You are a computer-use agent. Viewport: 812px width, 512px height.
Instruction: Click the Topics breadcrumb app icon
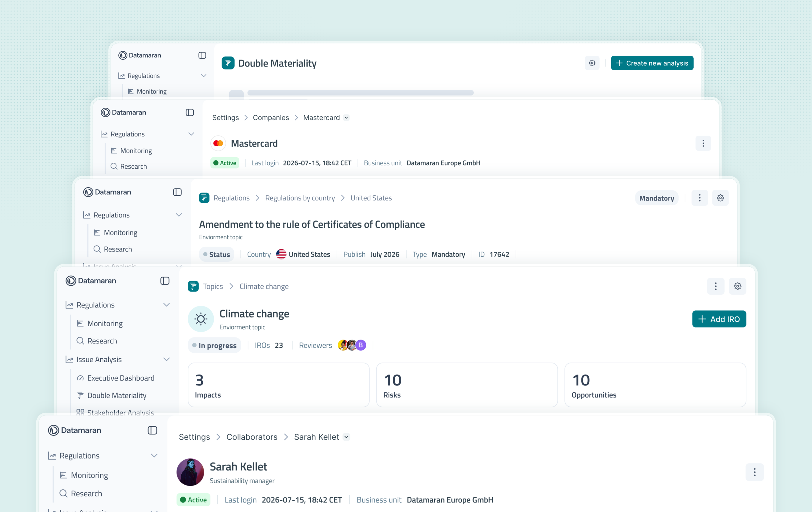click(x=193, y=286)
